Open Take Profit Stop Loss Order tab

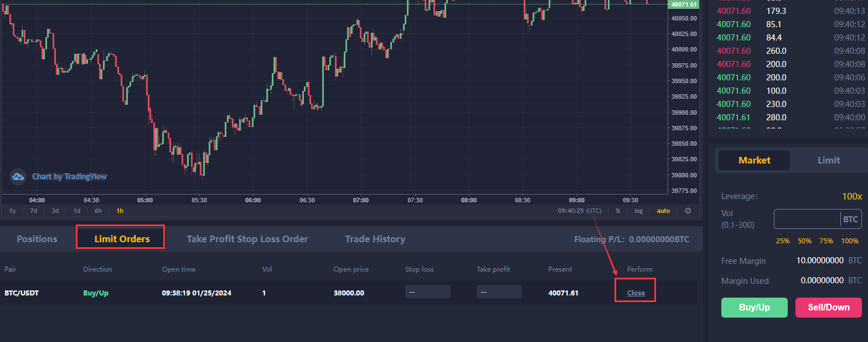coord(247,239)
